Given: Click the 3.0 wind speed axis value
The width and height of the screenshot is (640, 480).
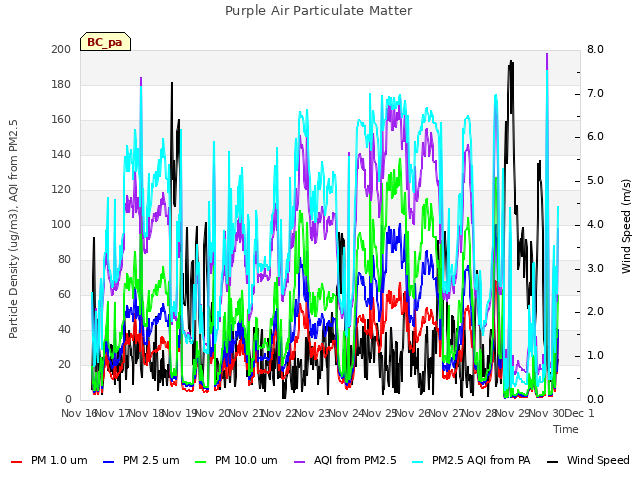Looking at the screenshot, I should click(x=596, y=268).
